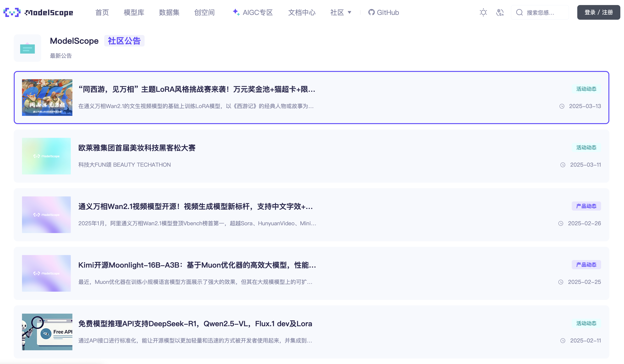Click the AIGC专区 sparkle icon

point(236,12)
